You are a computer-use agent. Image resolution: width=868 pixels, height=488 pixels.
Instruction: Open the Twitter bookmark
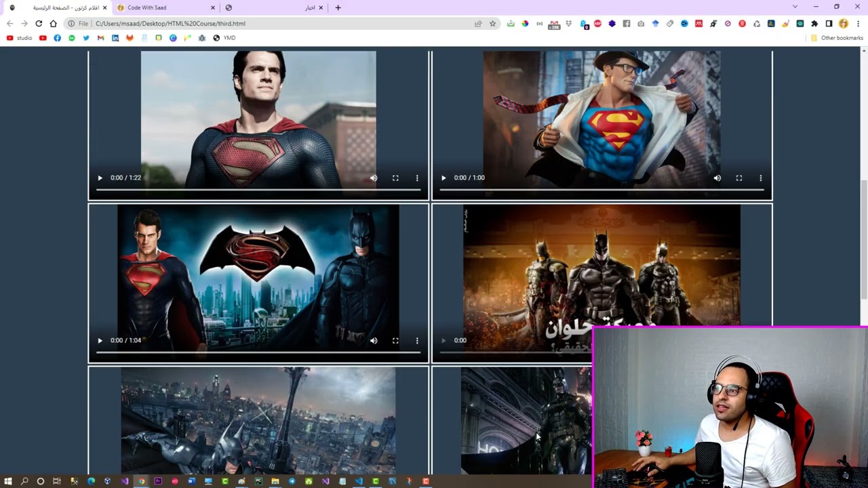86,38
